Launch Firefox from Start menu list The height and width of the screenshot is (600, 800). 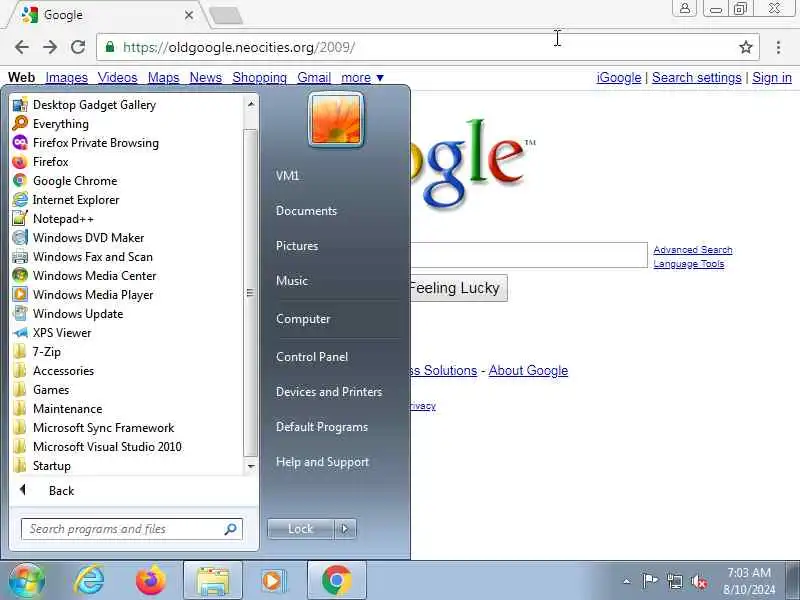(x=20, y=162)
